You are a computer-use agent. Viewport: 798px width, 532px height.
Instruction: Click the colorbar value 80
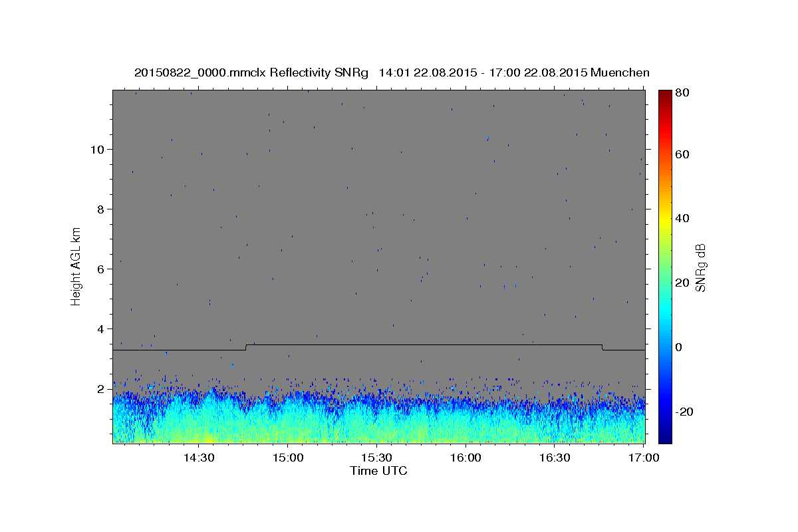tap(682, 92)
